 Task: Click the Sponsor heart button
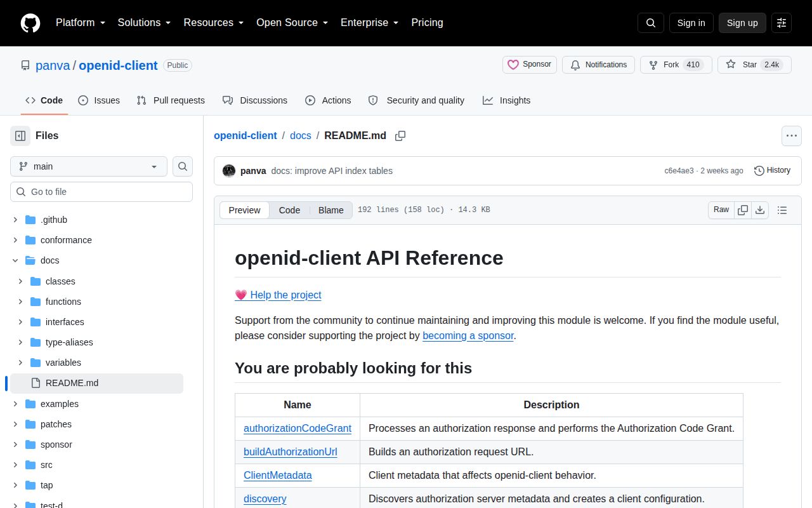tap(530, 65)
